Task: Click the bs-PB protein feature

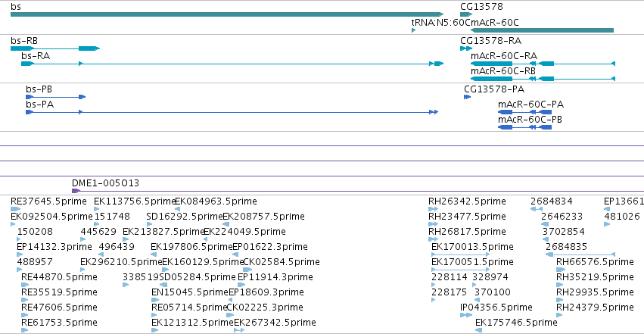Action: pos(56,97)
